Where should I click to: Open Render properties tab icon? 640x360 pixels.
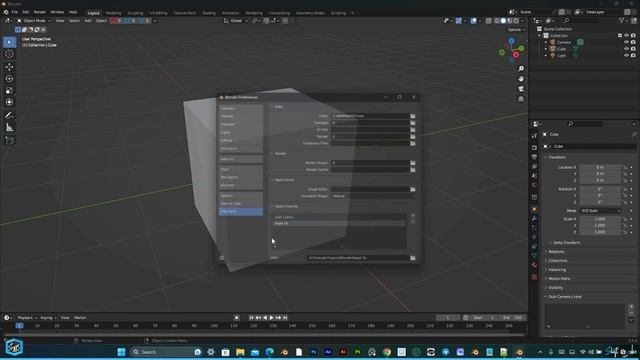[534, 147]
